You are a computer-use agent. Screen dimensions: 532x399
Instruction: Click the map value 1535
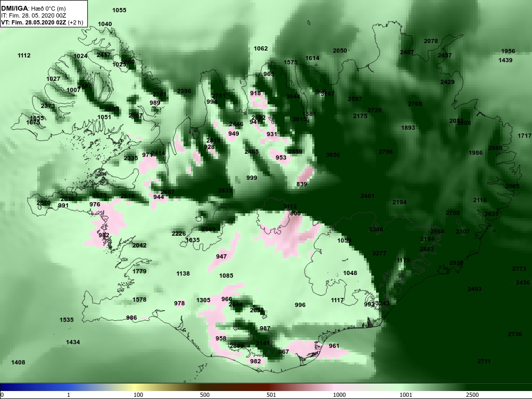click(66, 320)
